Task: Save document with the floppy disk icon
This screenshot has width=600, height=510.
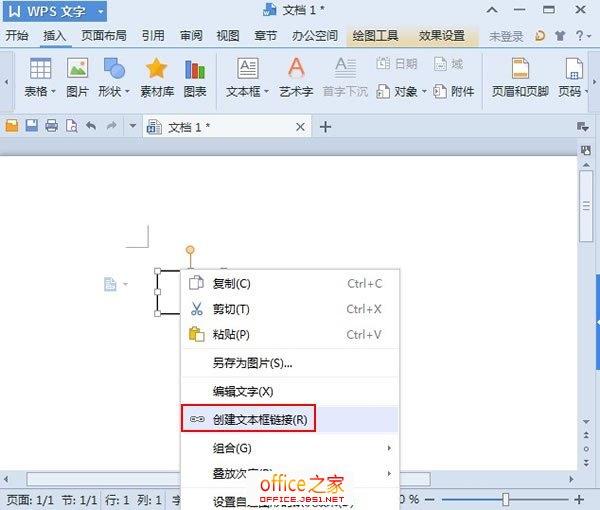Action: [32, 125]
